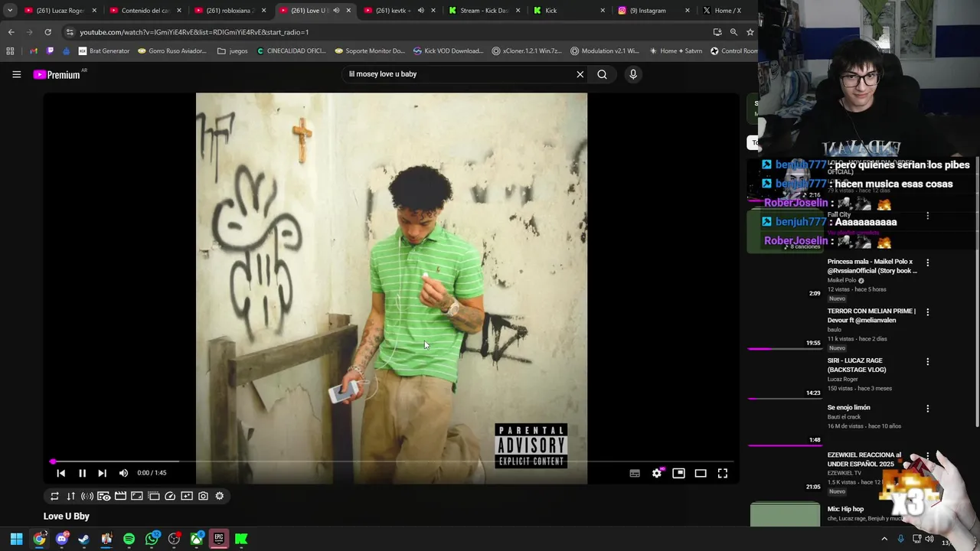Switch to the 'robloxiana' browser tab
This screenshot has width=980, height=551.
(x=229, y=11)
